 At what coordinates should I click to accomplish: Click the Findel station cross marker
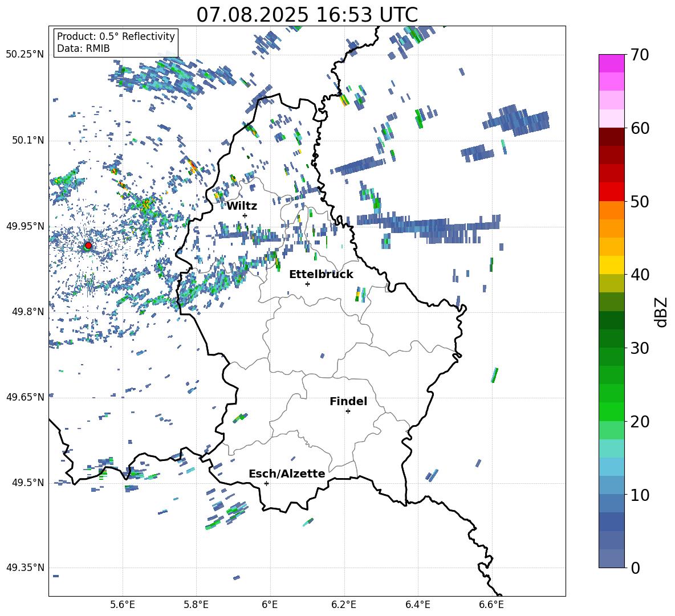(348, 411)
